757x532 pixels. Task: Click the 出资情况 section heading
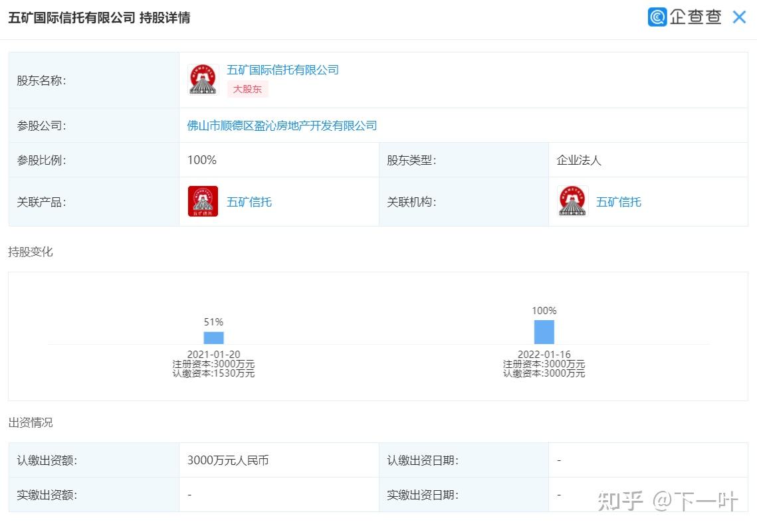[31, 422]
